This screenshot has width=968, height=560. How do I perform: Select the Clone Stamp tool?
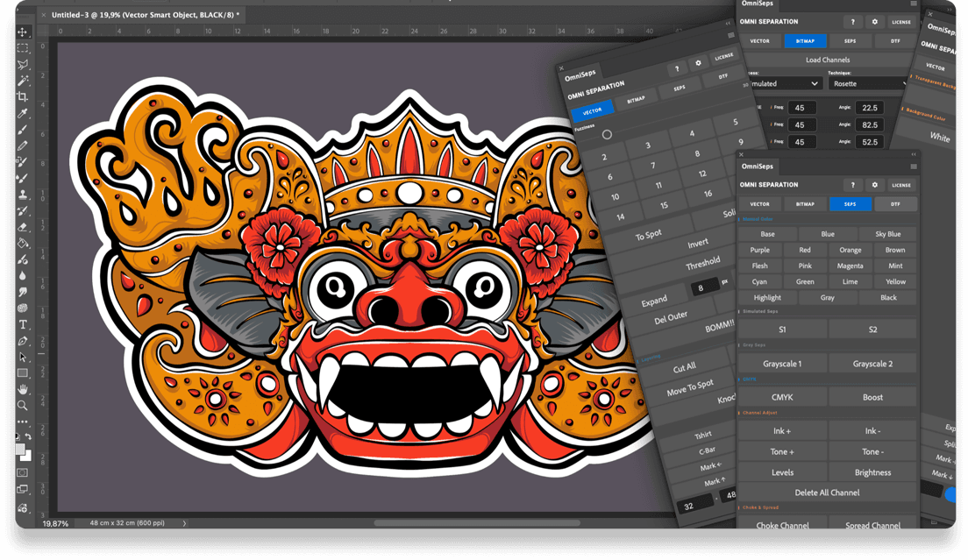23,195
